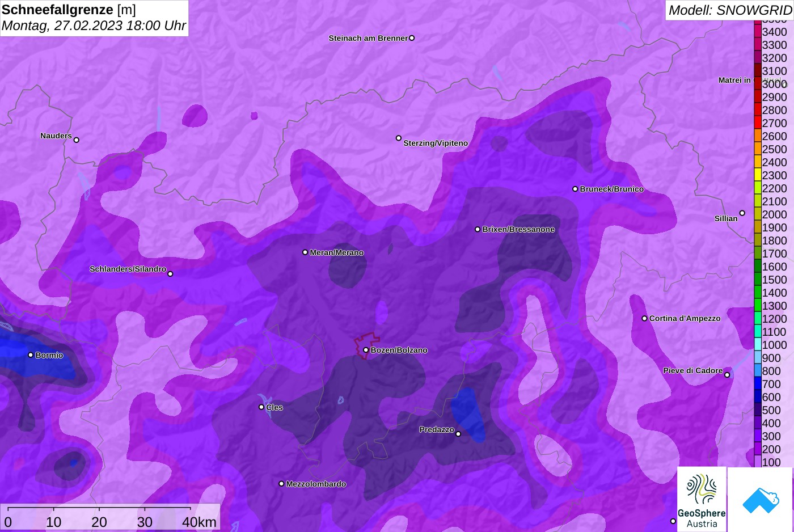Screen dimensions: 794x532
Task: Click the Mezzolombardo location dot
Action: point(281,484)
